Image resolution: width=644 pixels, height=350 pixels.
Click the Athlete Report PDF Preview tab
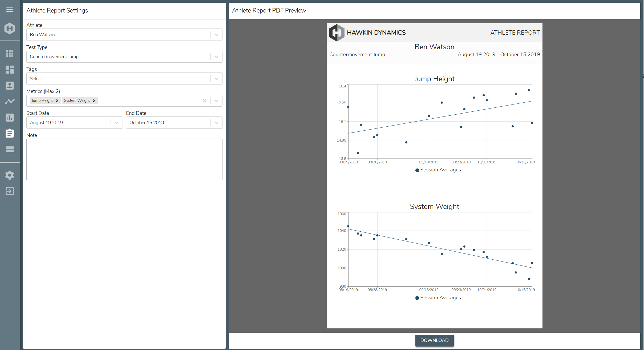pos(269,10)
